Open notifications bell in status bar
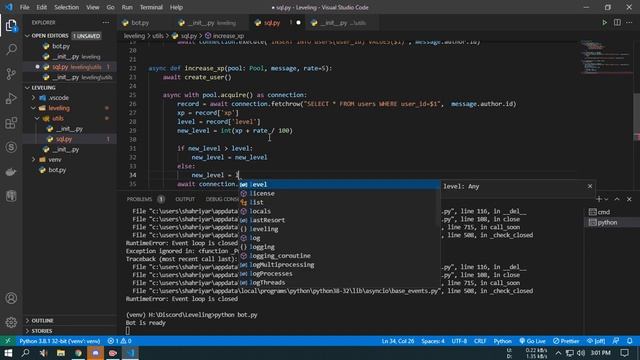640x360 pixels. pyautogui.click(x=630, y=341)
